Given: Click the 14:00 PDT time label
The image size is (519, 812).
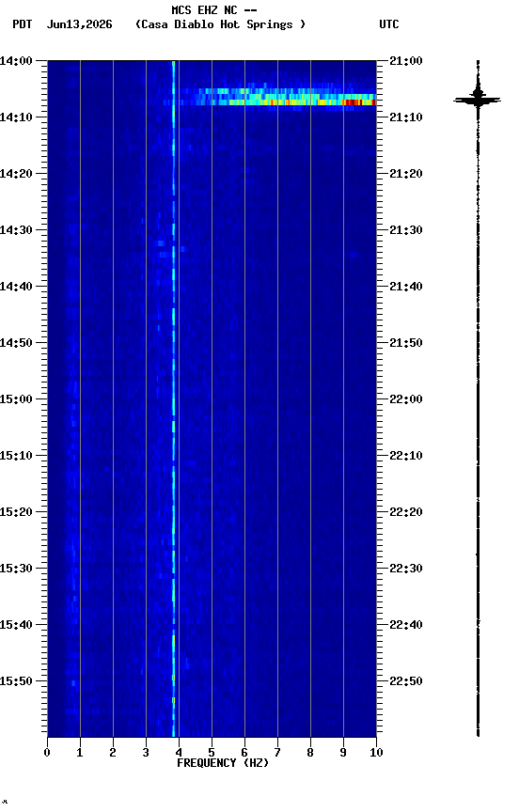Looking at the screenshot, I should point(16,61).
